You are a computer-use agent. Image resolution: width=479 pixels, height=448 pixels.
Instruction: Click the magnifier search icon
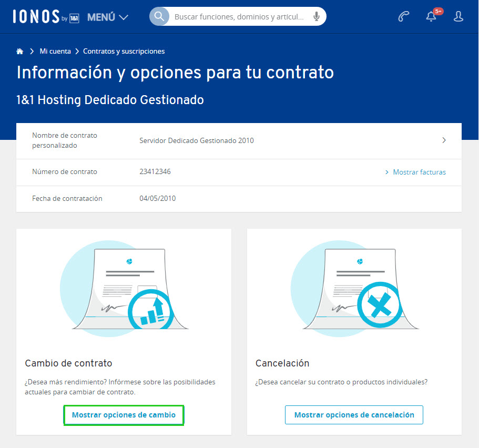pyautogui.click(x=159, y=16)
